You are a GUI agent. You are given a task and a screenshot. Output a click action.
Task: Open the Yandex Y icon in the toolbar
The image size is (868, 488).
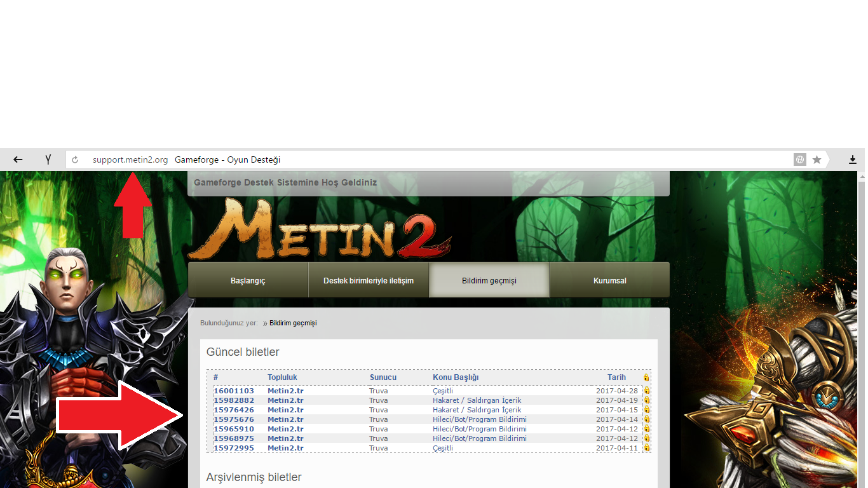(x=48, y=159)
